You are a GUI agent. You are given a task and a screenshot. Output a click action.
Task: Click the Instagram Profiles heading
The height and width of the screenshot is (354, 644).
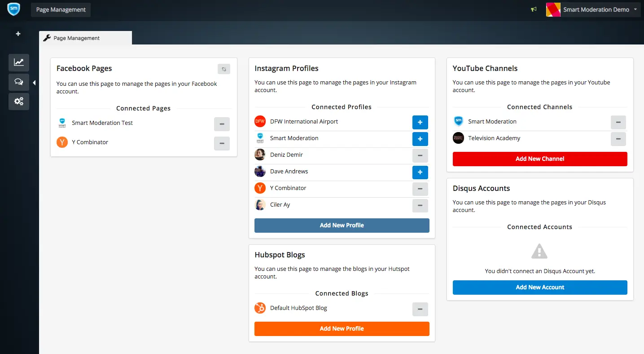pos(286,68)
